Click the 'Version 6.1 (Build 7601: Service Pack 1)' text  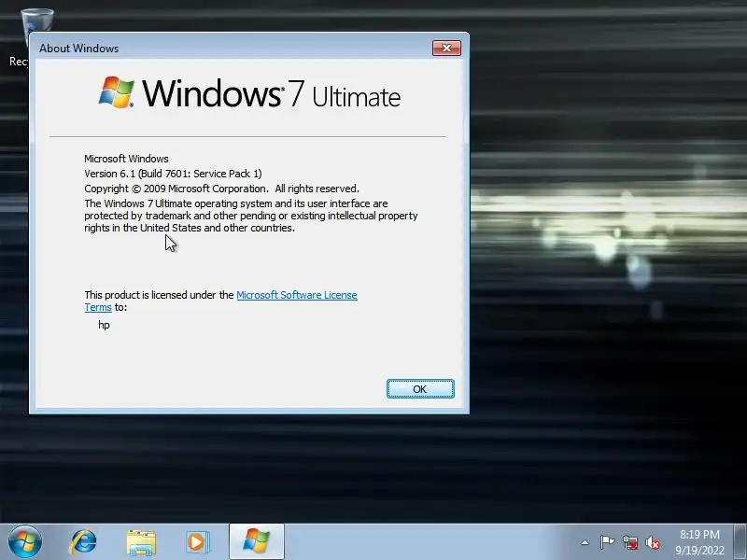point(173,174)
